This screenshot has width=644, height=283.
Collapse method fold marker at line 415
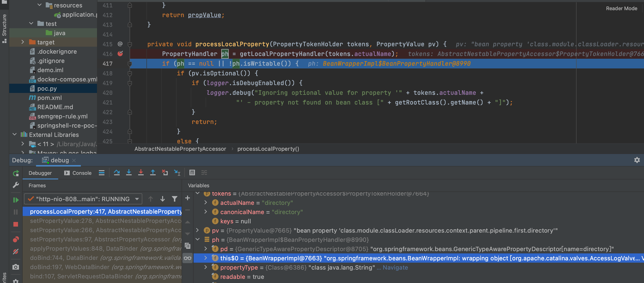coord(130,44)
